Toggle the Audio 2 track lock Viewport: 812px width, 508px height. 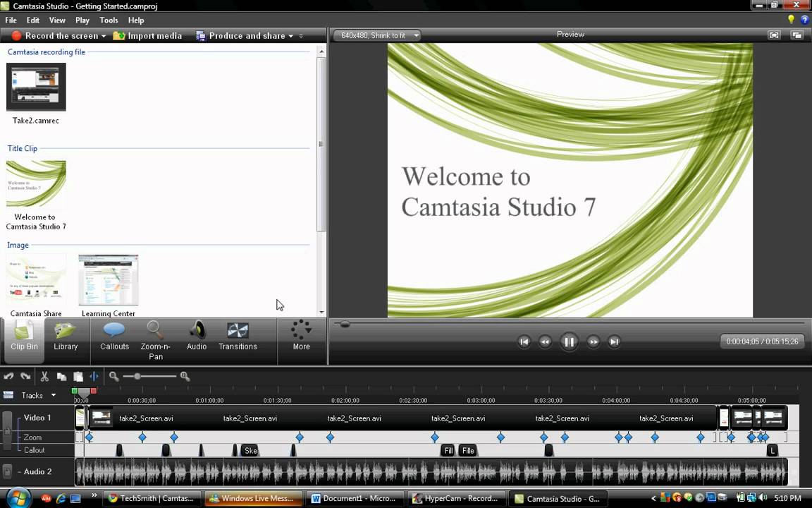click(7, 471)
